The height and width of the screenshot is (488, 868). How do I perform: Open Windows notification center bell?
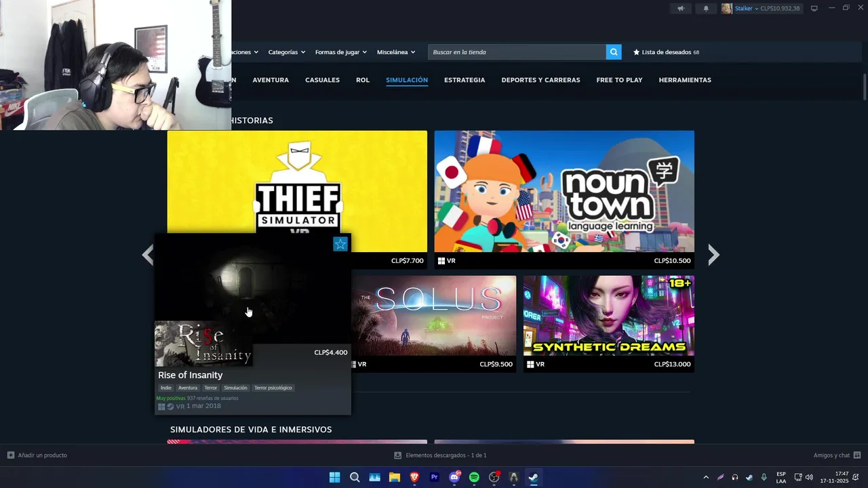coord(856,477)
